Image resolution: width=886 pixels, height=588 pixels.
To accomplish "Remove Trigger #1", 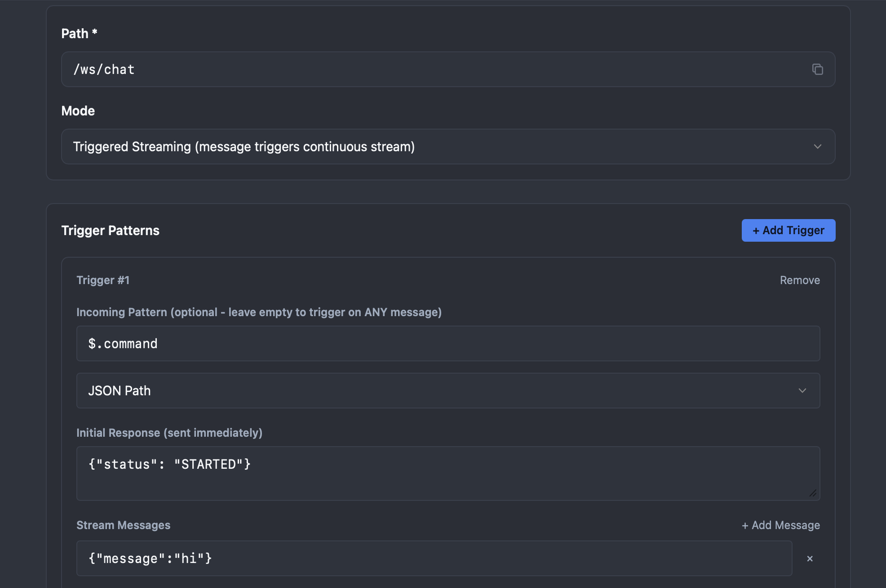I will pyautogui.click(x=799, y=280).
